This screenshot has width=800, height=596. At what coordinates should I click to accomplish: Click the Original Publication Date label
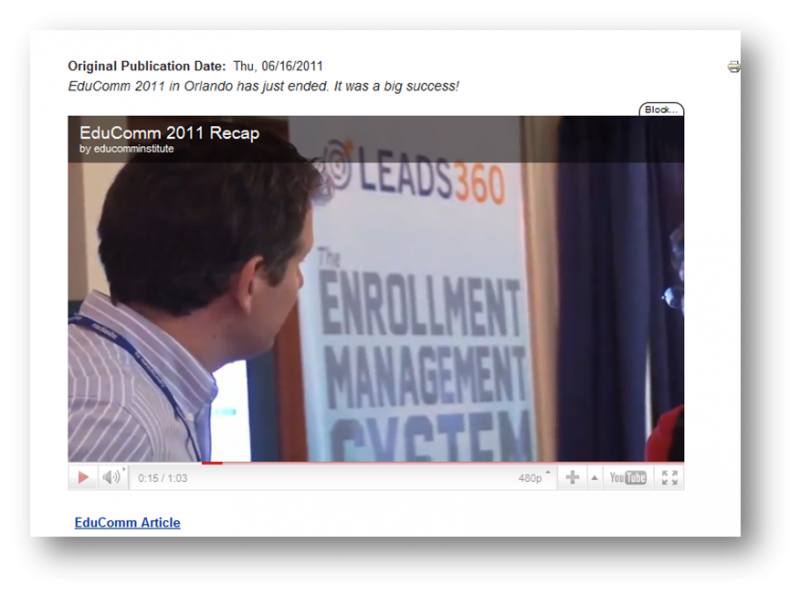147,66
